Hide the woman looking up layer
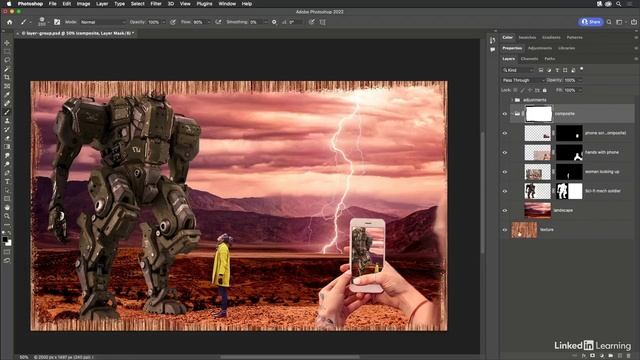The width and height of the screenshot is (640, 360). point(505,172)
